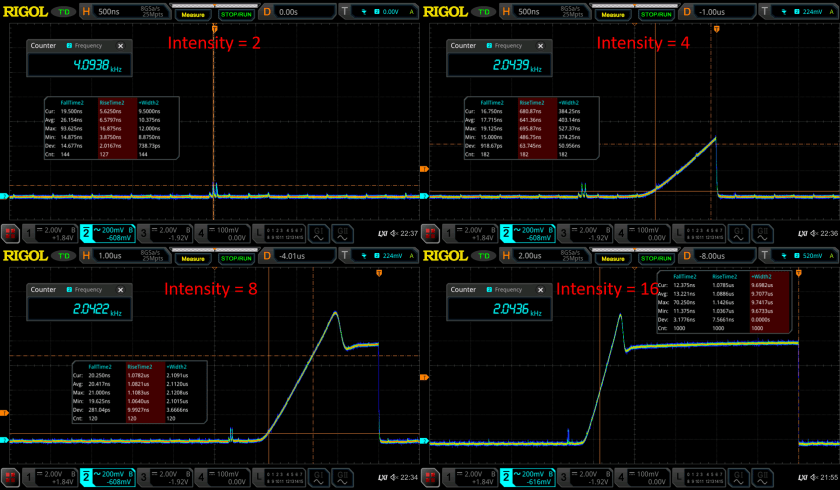Click the RIGOL logo in the Intensity = 8 panel

(24, 256)
